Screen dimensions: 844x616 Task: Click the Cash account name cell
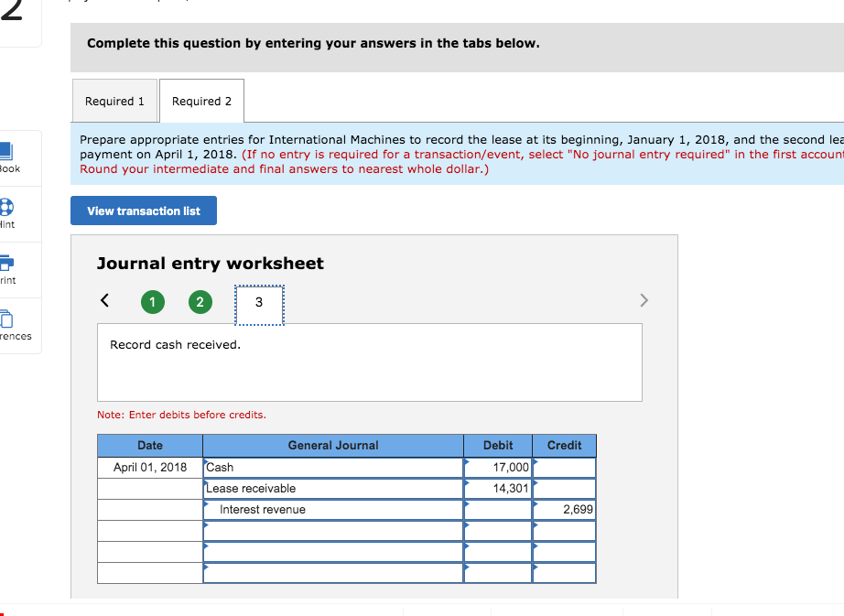(x=332, y=467)
